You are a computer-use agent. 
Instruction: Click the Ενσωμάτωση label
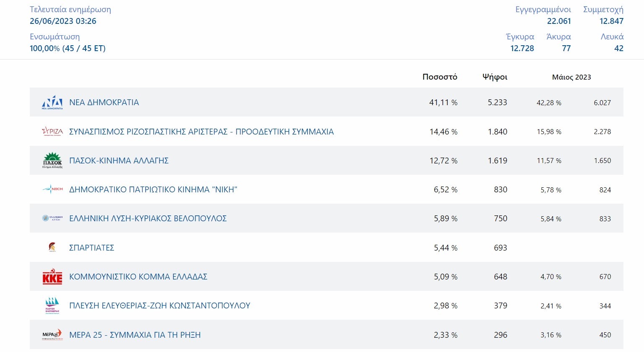[55, 37]
